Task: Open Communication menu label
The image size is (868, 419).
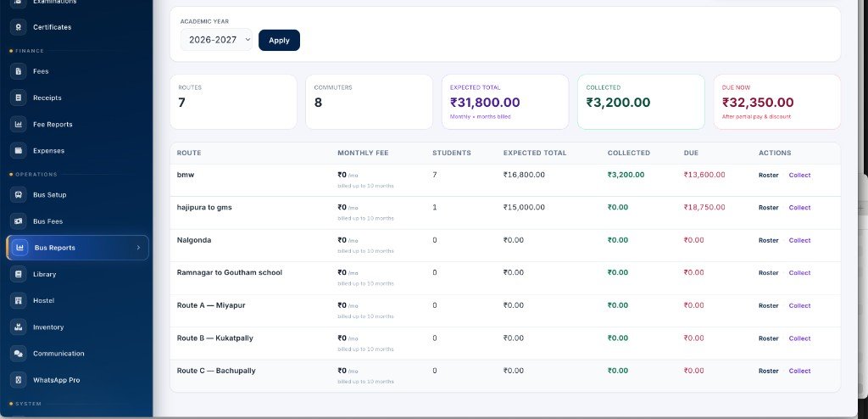Action: point(58,354)
